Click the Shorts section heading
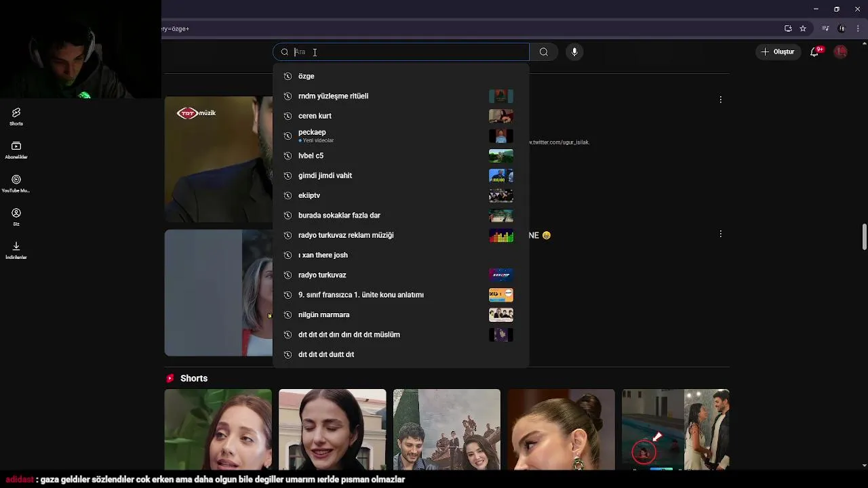Screen dimensions: 868x488 (x=194, y=378)
